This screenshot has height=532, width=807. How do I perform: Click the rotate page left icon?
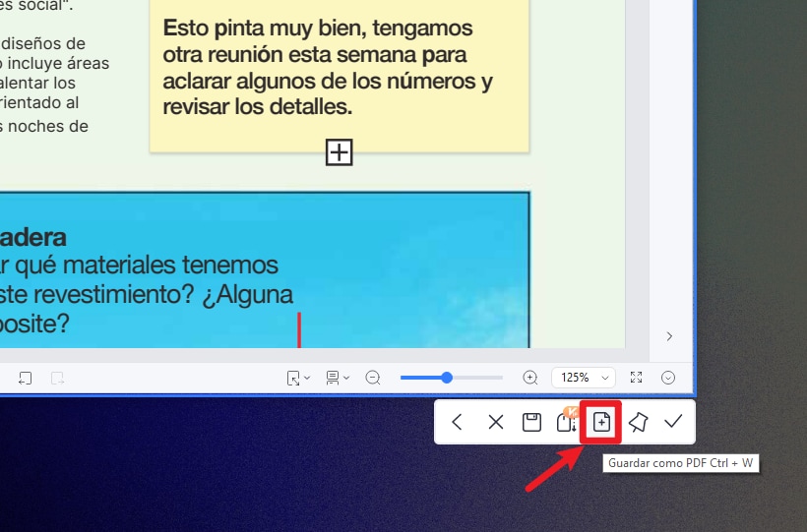point(25,378)
